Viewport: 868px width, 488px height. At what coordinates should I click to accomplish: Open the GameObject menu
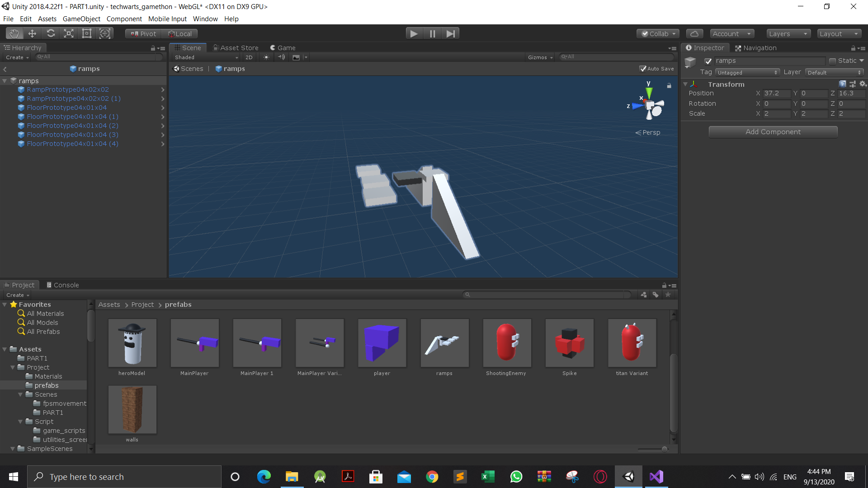pyautogui.click(x=81, y=19)
